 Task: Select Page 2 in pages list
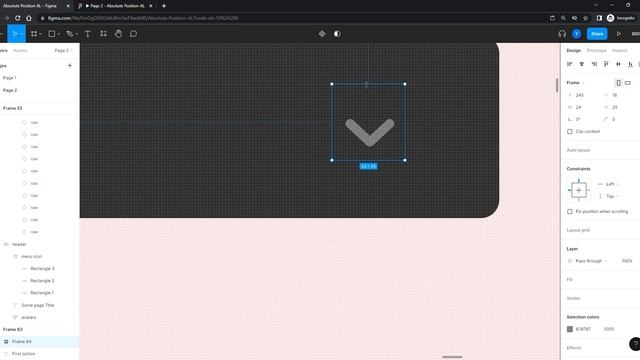point(10,90)
